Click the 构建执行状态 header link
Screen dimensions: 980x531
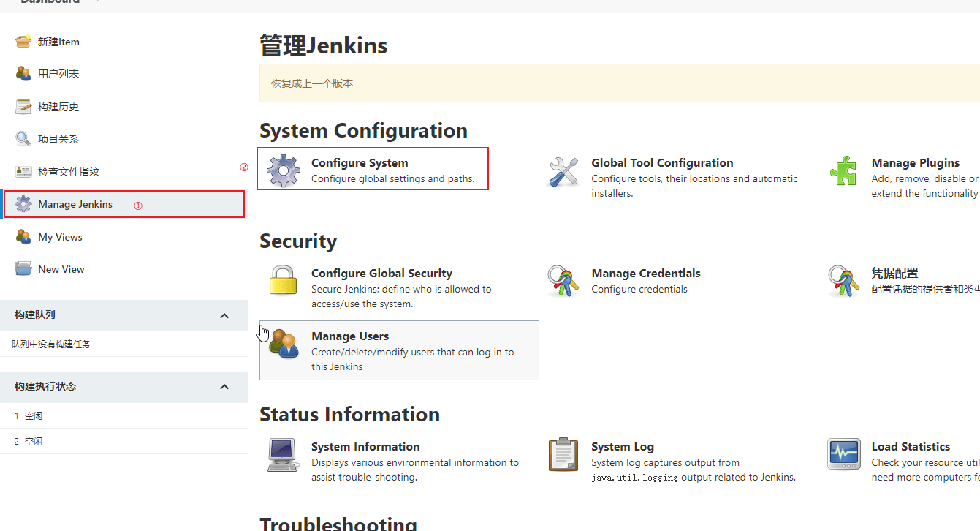[x=45, y=386]
